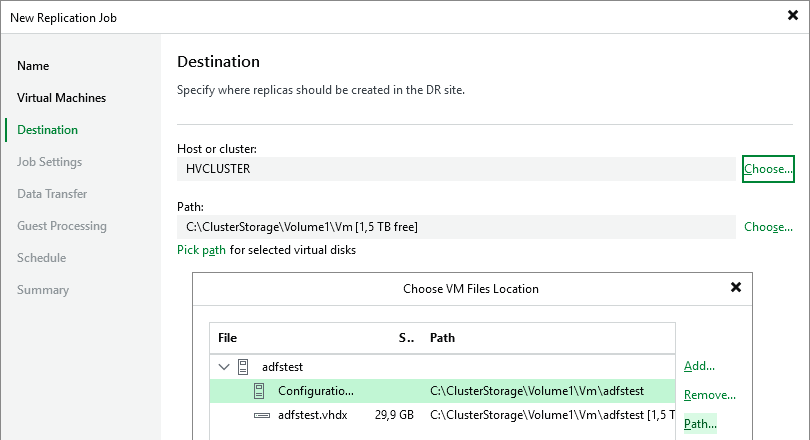Choose a destination path
The height and width of the screenshot is (440, 810).
[x=768, y=227]
